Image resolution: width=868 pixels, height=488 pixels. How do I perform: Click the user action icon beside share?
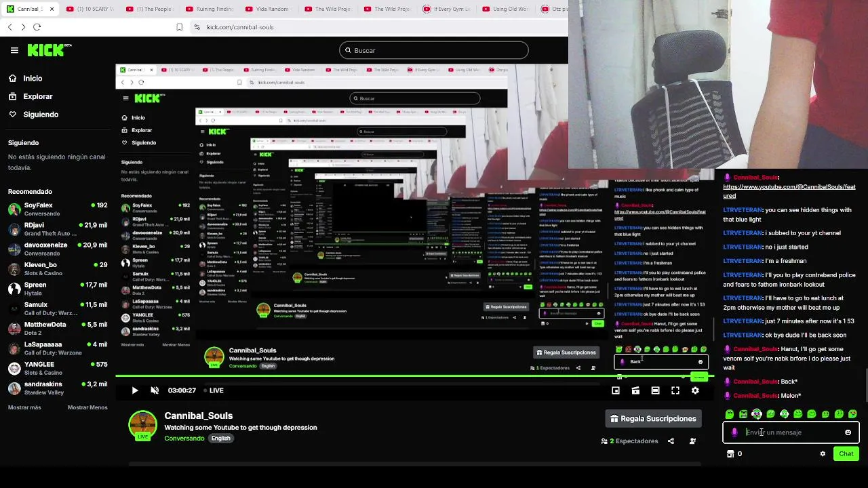point(692,441)
